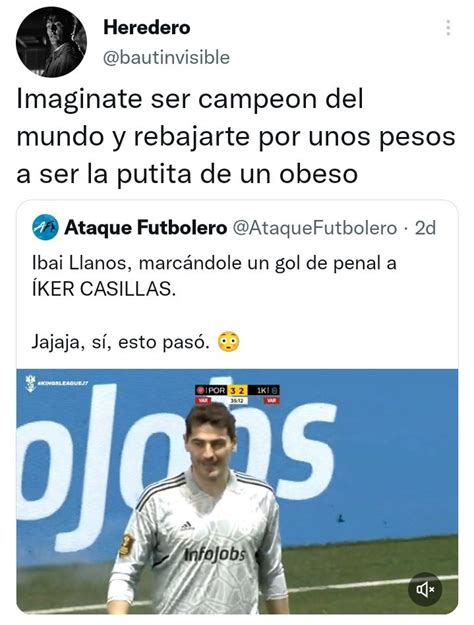Click the 2d timestamp on quoted tweet
The width and height of the screenshot is (474, 625).
425,228
